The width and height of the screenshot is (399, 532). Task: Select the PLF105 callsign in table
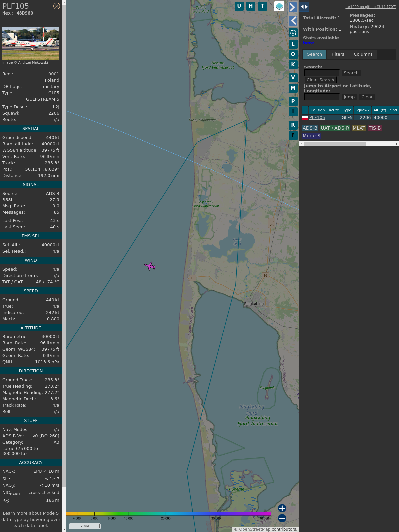click(317, 118)
